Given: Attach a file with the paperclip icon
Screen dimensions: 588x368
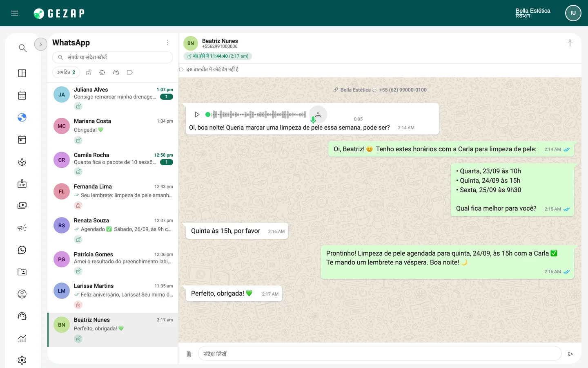Looking at the screenshot, I should [189, 354].
